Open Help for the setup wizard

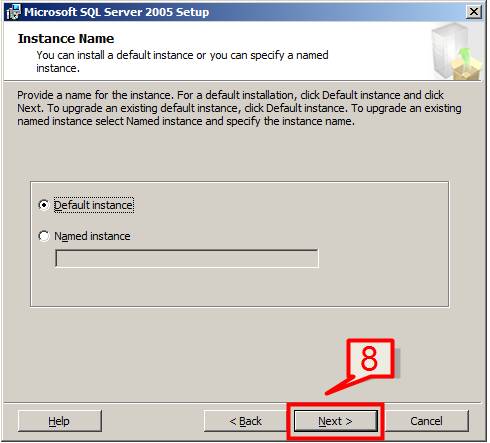(60, 421)
